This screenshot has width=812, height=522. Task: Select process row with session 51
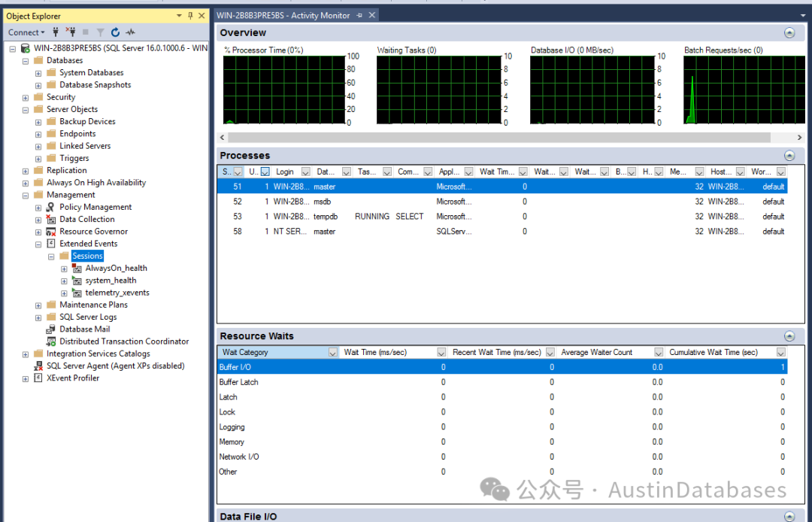pos(503,187)
